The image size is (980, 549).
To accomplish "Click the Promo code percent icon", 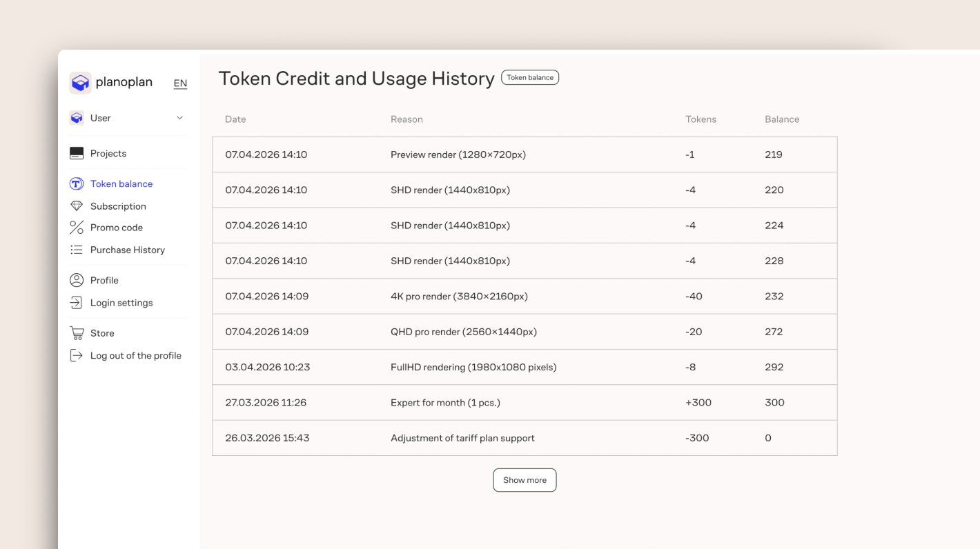I will (76, 228).
